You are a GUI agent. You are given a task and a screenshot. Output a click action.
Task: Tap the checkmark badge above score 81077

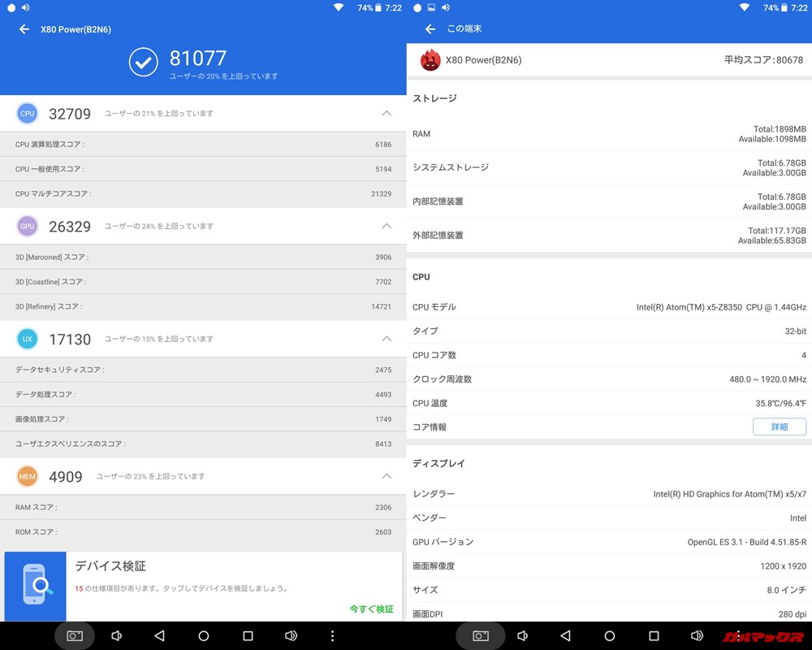click(144, 61)
